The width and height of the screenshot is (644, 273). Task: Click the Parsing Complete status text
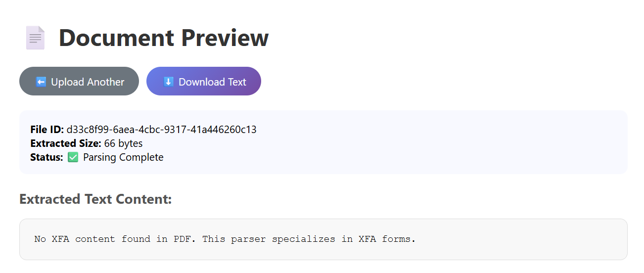[x=123, y=157]
